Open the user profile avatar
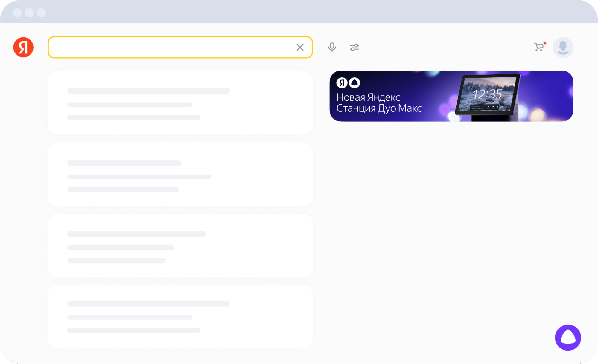The height and width of the screenshot is (364, 598). [x=563, y=47]
